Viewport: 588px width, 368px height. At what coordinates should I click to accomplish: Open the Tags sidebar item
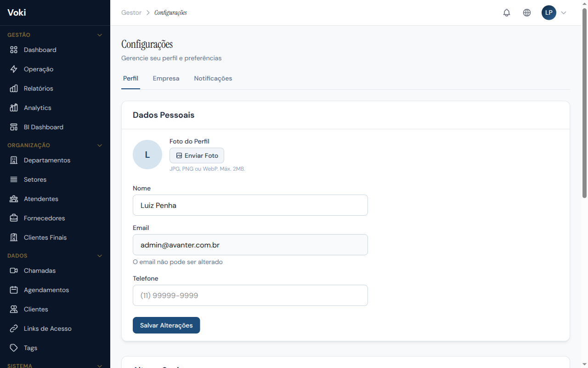coord(30,348)
